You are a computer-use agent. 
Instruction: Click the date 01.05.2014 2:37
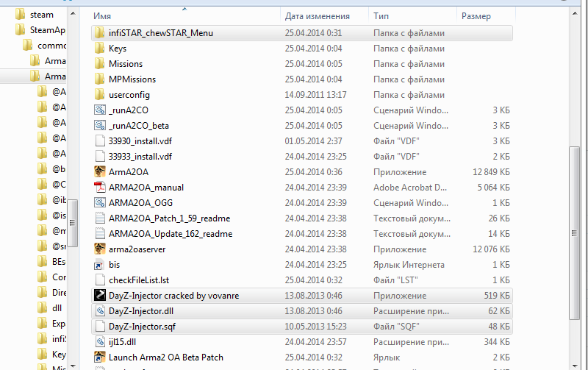[x=314, y=141]
